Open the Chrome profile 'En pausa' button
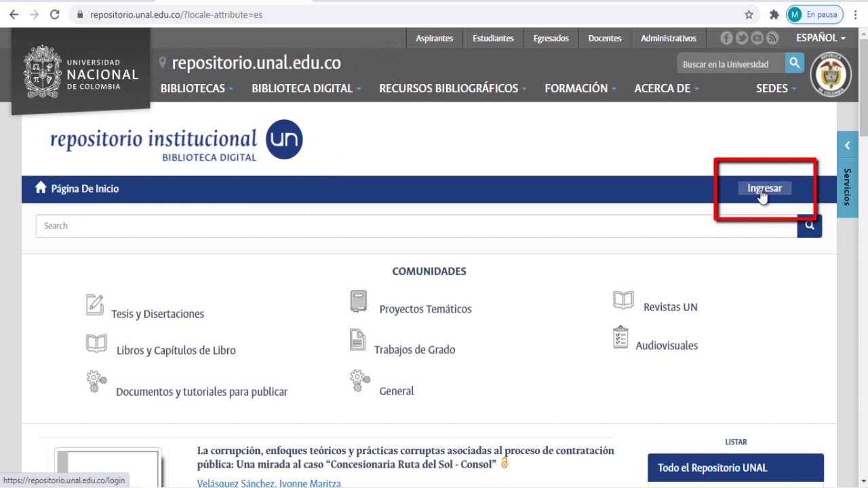868x488 pixels. coord(814,14)
